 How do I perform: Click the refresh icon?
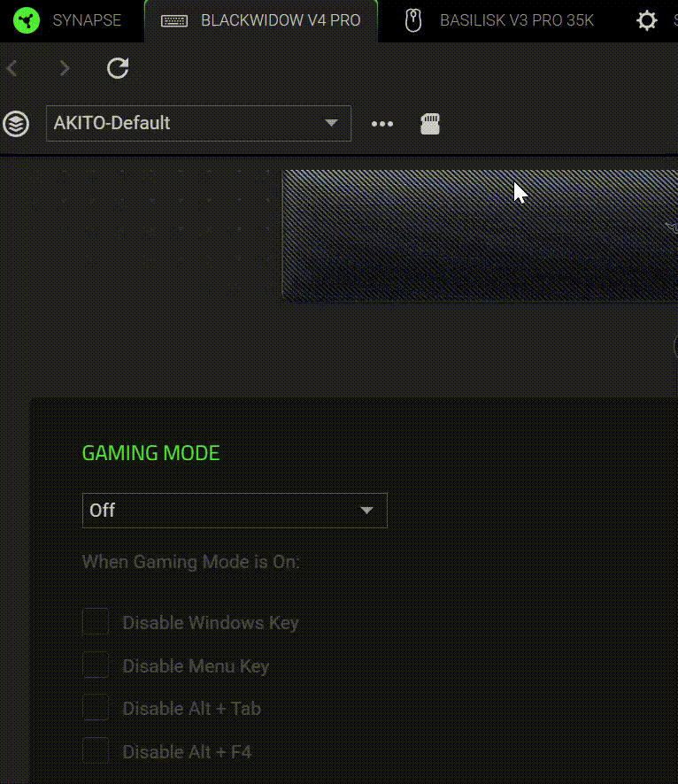(118, 68)
